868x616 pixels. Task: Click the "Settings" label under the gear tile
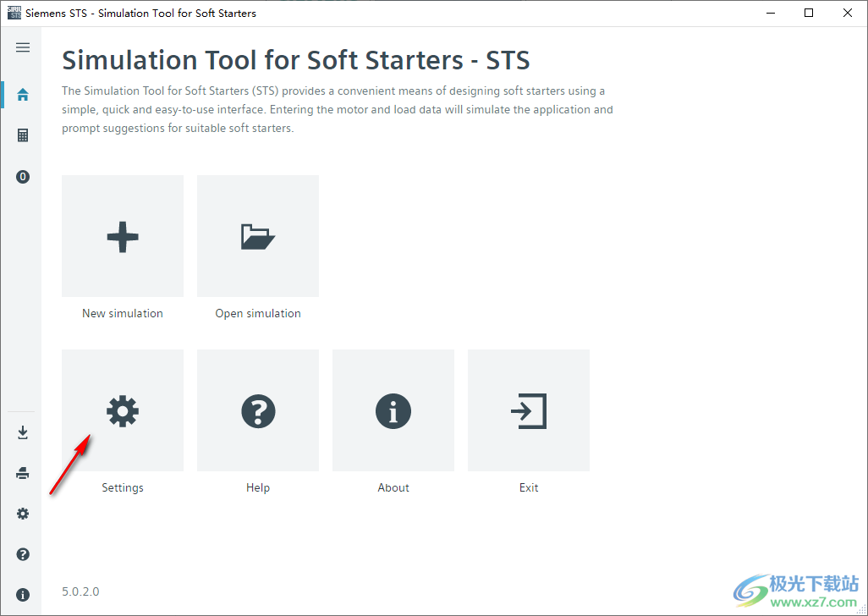pyautogui.click(x=123, y=487)
